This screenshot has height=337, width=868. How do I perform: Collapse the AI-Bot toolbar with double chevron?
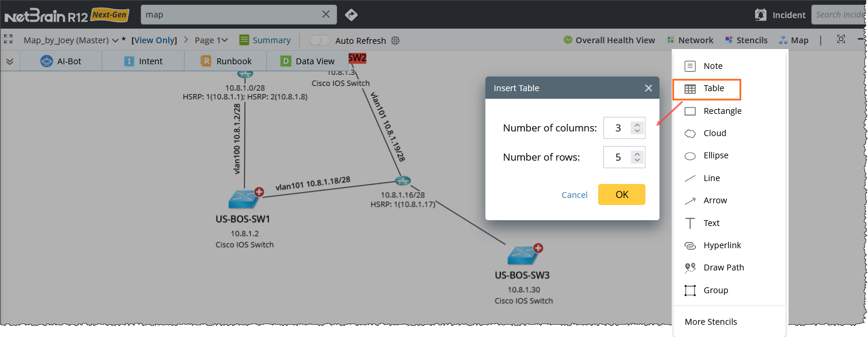coord(10,61)
